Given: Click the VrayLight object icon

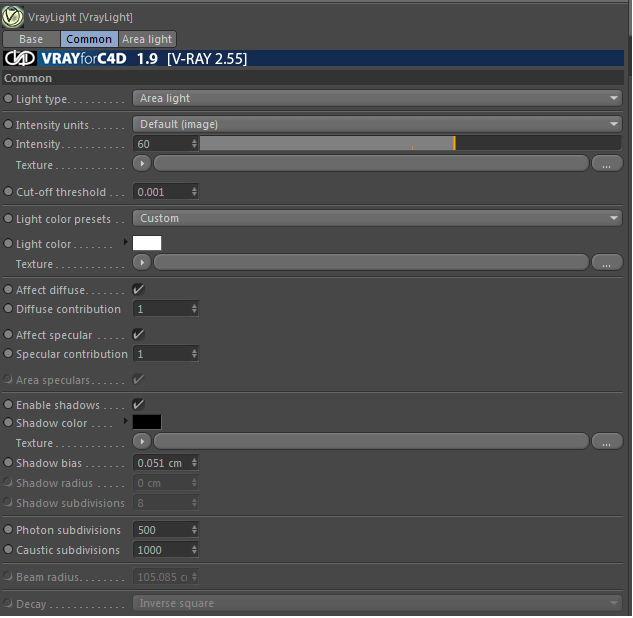Looking at the screenshot, I should pos(13,17).
